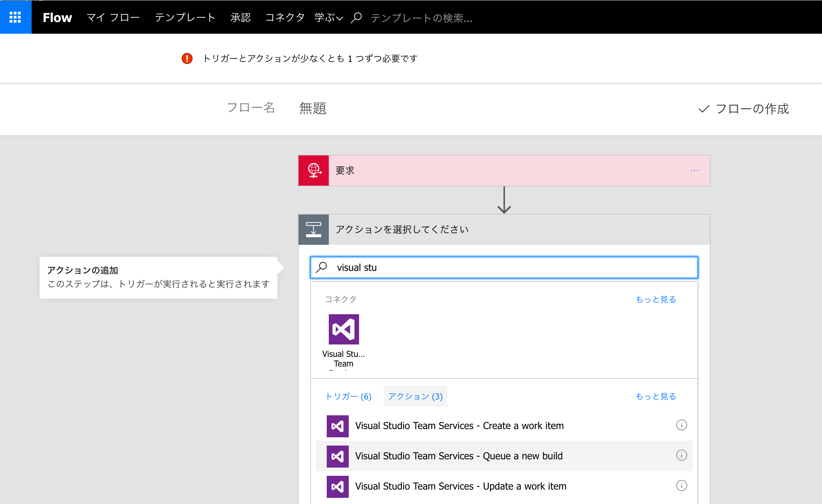This screenshot has height=504, width=822.
Task: Switch to アクション (3) tab
Action: point(415,396)
